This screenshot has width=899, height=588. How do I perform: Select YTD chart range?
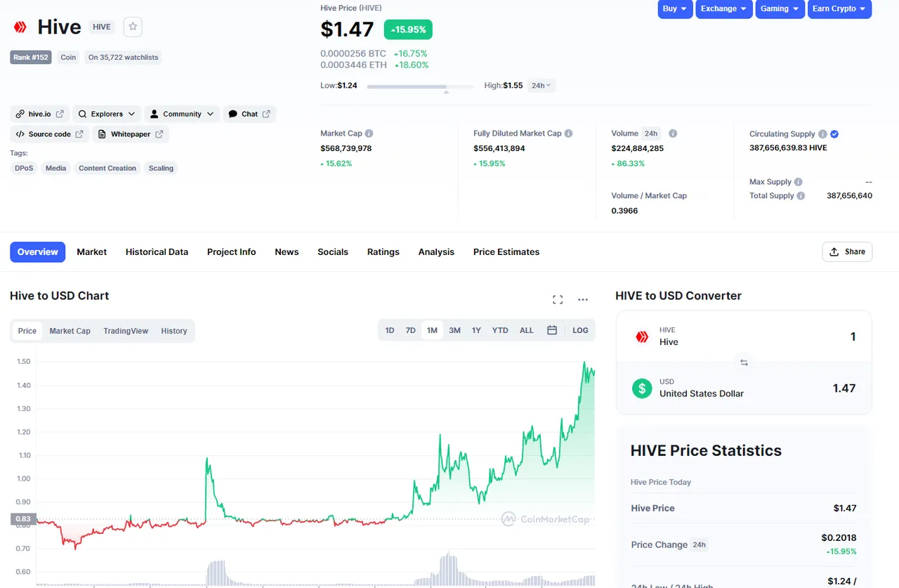(x=500, y=330)
